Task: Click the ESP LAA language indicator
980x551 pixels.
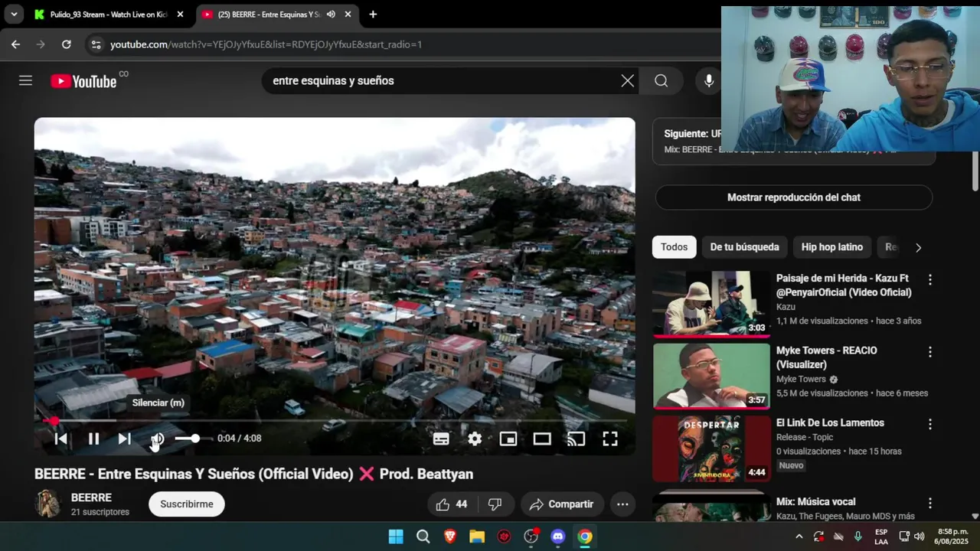Action: click(881, 536)
